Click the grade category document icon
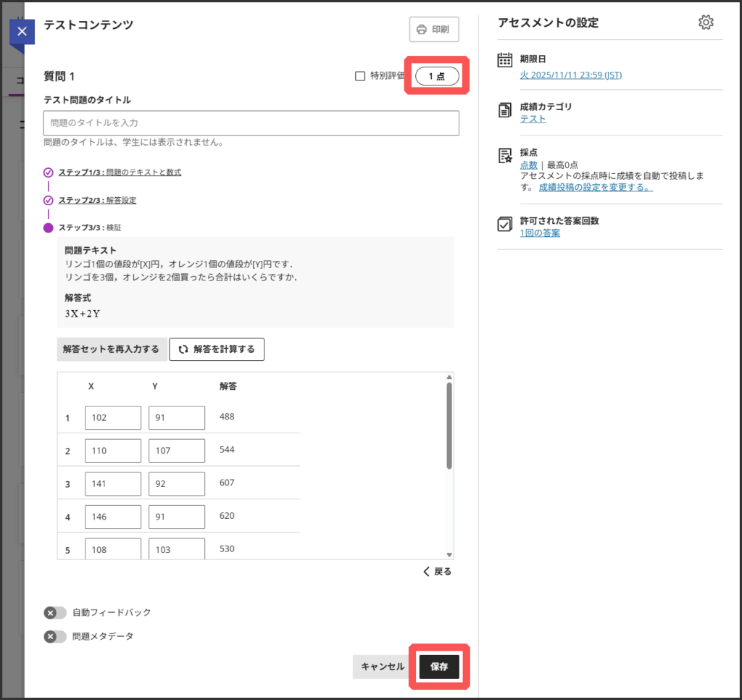The width and height of the screenshot is (742, 700). 505,110
